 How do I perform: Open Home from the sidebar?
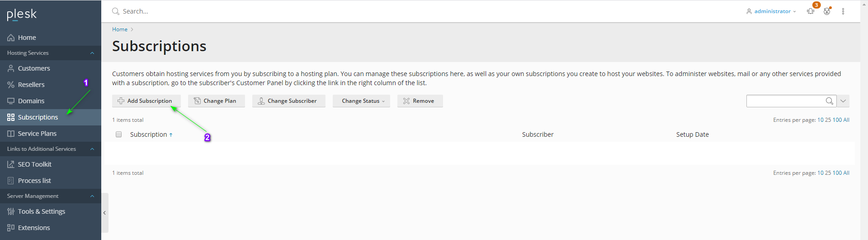[x=51, y=38]
